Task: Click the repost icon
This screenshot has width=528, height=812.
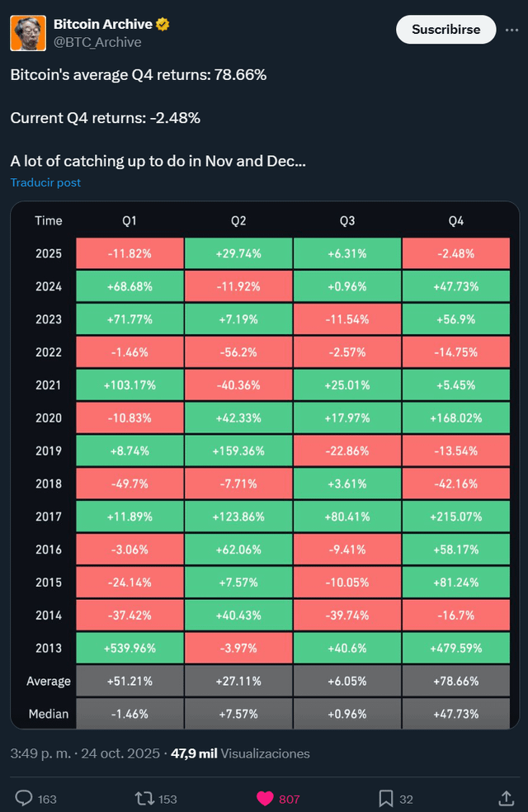Action: (x=144, y=798)
